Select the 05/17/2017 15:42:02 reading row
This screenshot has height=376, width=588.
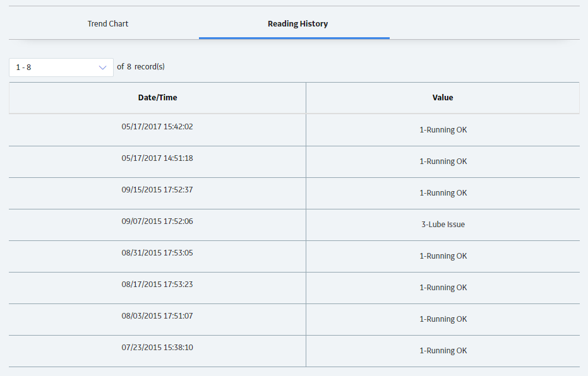294,130
